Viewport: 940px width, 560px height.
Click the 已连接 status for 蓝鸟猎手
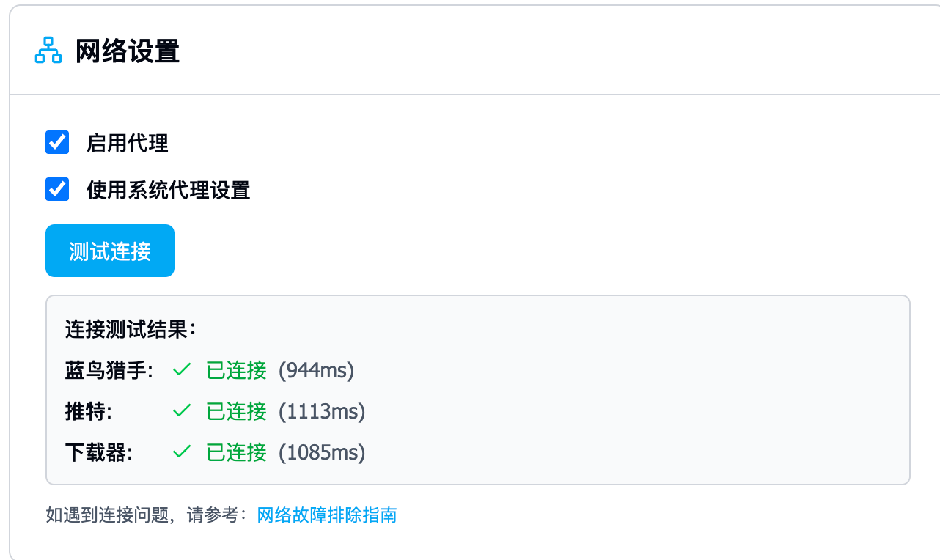pyautogui.click(x=236, y=371)
